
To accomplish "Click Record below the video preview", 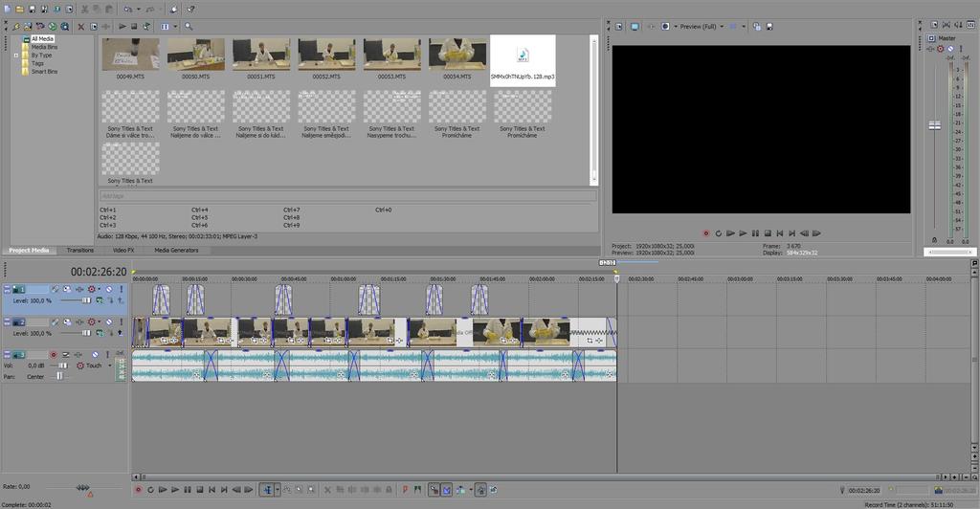I will pos(705,233).
